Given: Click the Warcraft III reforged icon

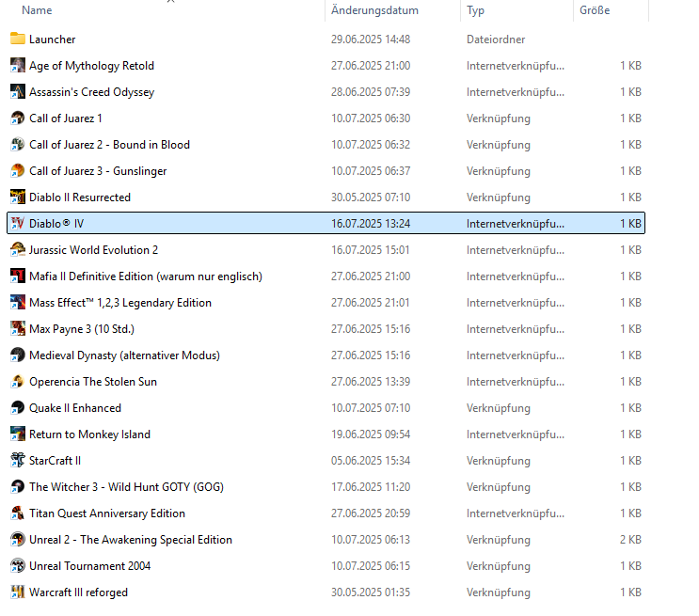Looking at the screenshot, I should pos(17,592).
